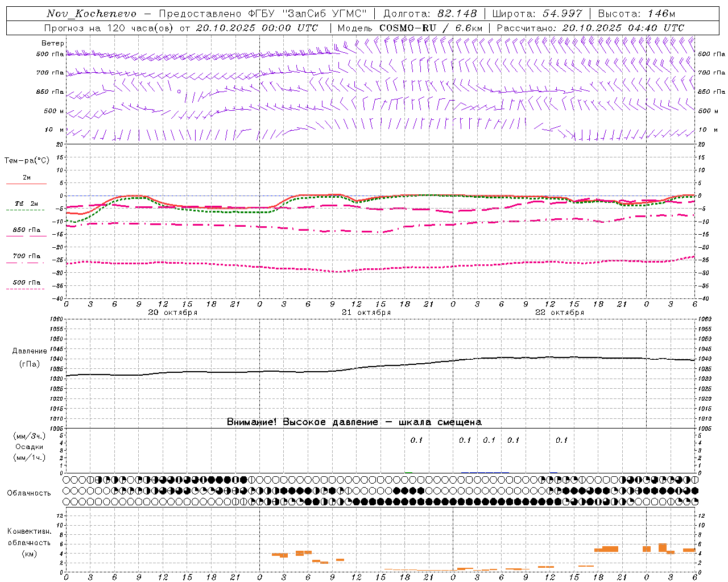The height and width of the screenshot is (582, 728).
Task: Click the 10 м wind level label at left
Action: 54,130
